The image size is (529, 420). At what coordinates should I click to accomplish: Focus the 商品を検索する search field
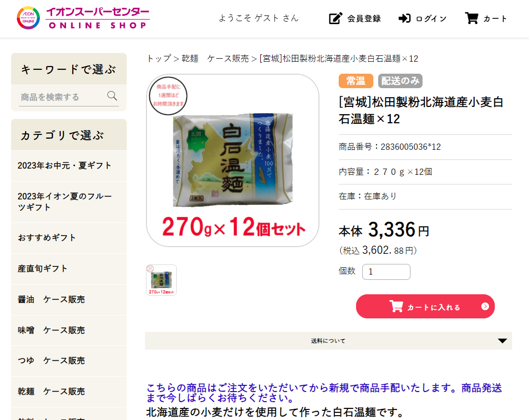(x=63, y=97)
